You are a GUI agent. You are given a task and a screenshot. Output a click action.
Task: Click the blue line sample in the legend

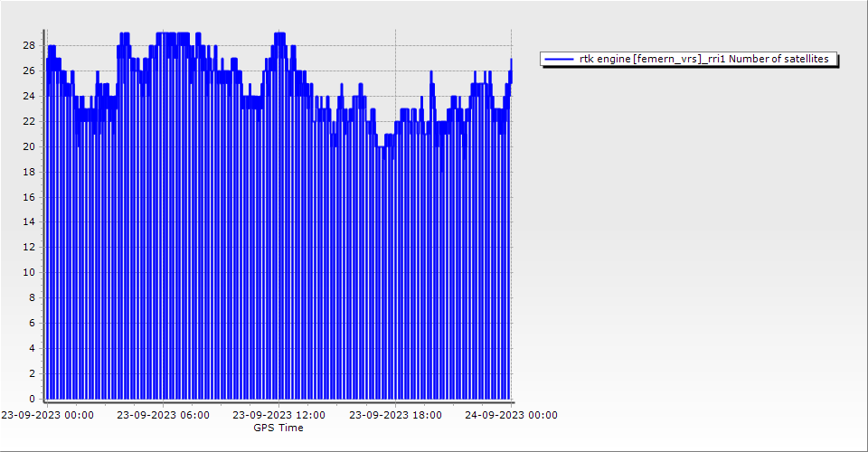point(560,59)
